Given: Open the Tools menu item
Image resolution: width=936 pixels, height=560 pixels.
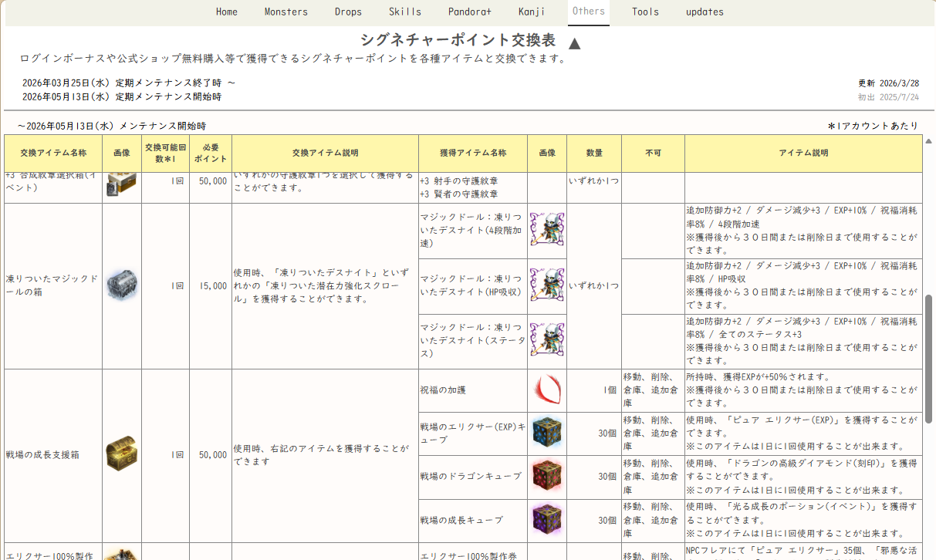Looking at the screenshot, I should pyautogui.click(x=645, y=12).
